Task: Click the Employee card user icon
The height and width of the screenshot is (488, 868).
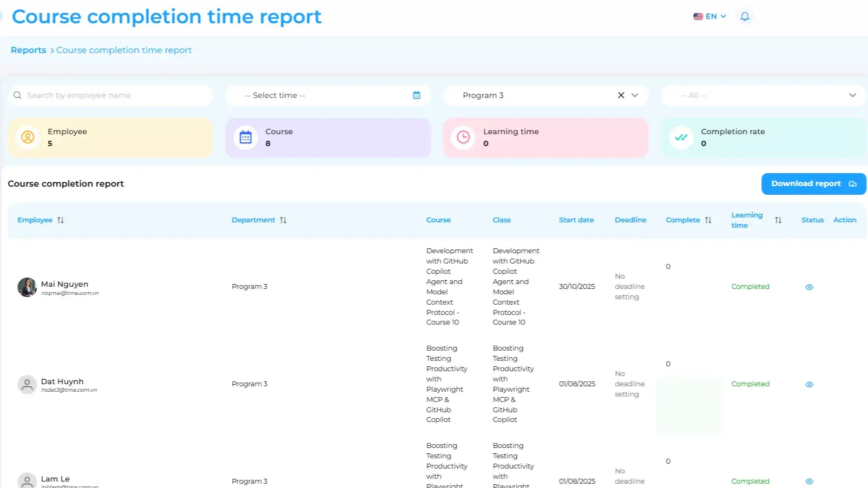Action: coord(28,137)
